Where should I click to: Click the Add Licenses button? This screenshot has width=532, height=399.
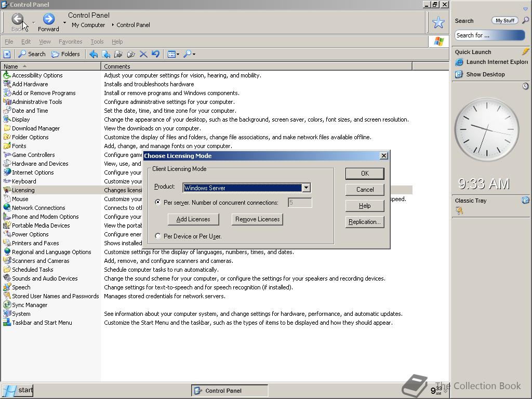tap(193, 219)
